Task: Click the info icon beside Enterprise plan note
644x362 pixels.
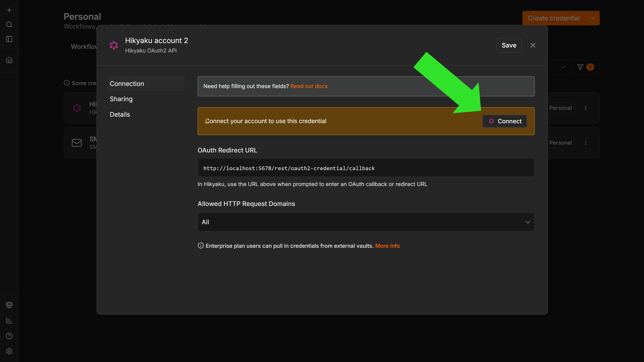Action: point(200,246)
